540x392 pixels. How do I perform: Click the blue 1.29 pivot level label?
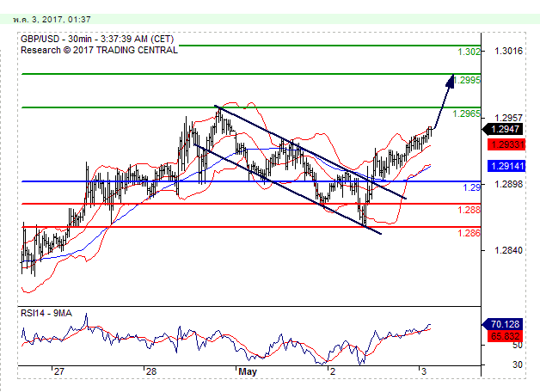click(472, 187)
